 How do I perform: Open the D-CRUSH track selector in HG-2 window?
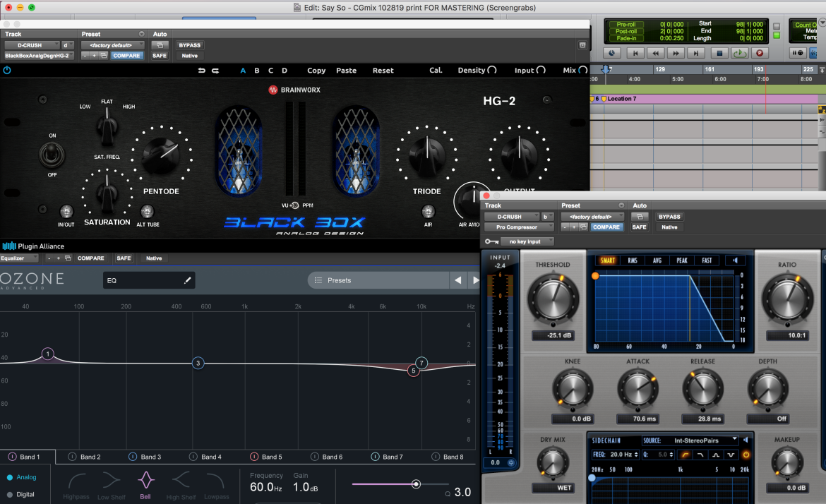coord(32,45)
